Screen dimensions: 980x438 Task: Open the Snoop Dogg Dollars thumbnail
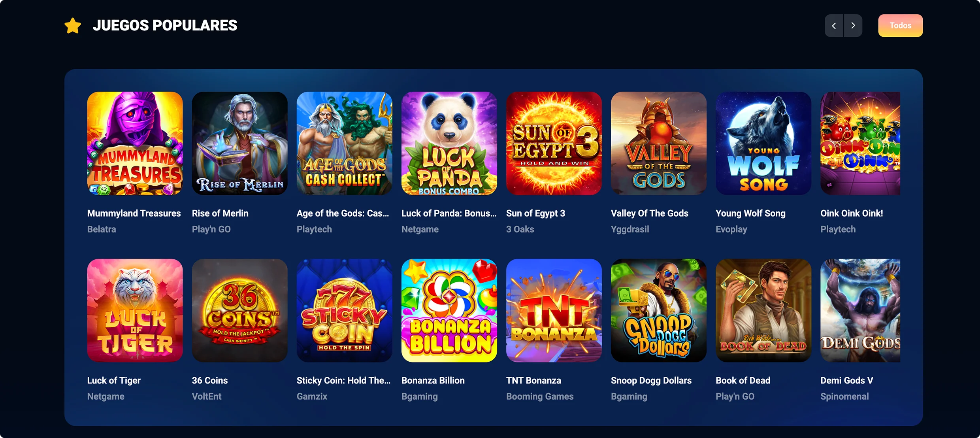pyautogui.click(x=658, y=311)
